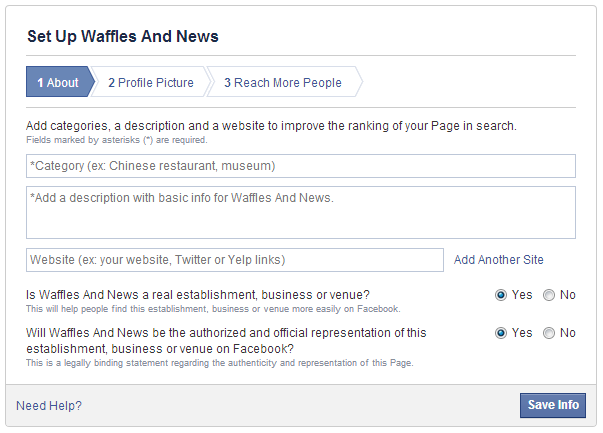Switch to the 2 Profile Picture step
603x433 pixels.
[x=151, y=82]
